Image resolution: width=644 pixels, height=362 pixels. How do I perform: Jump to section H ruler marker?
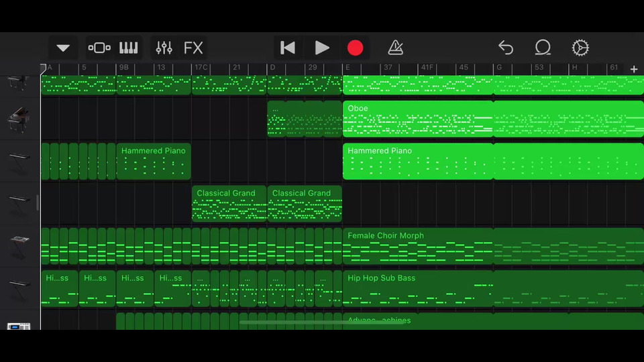575,67
